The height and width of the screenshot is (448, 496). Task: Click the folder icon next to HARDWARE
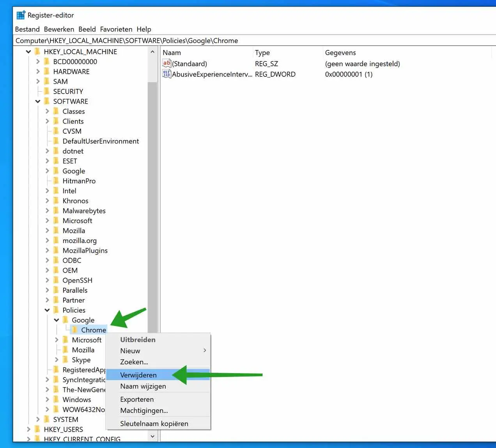coord(46,71)
